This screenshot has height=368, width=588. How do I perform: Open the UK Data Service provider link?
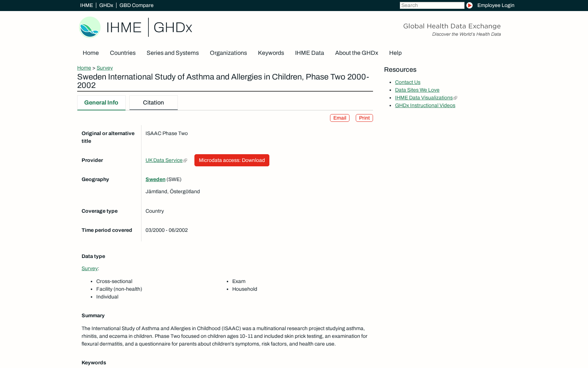pyautogui.click(x=164, y=160)
